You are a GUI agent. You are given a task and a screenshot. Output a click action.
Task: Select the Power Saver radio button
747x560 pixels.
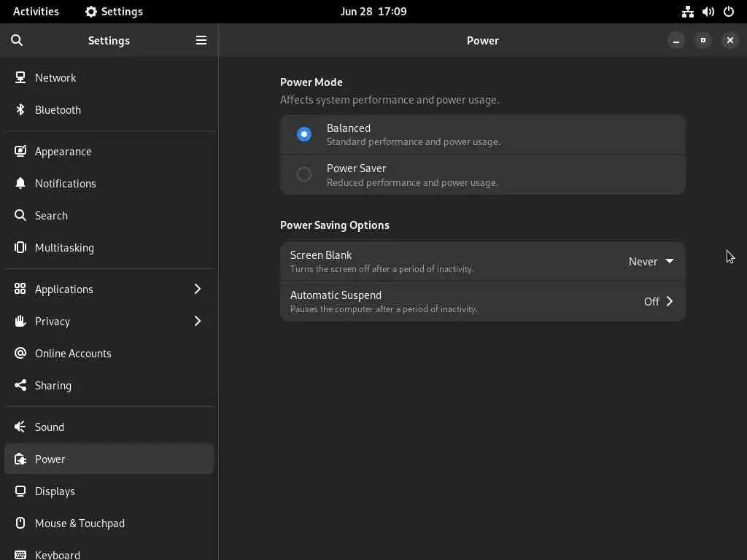tap(304, 175)
